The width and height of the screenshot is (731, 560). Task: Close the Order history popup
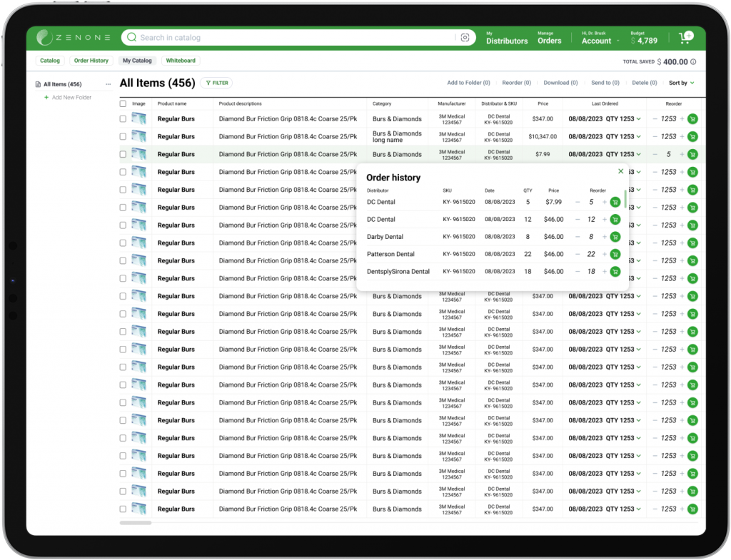(620, 171)
